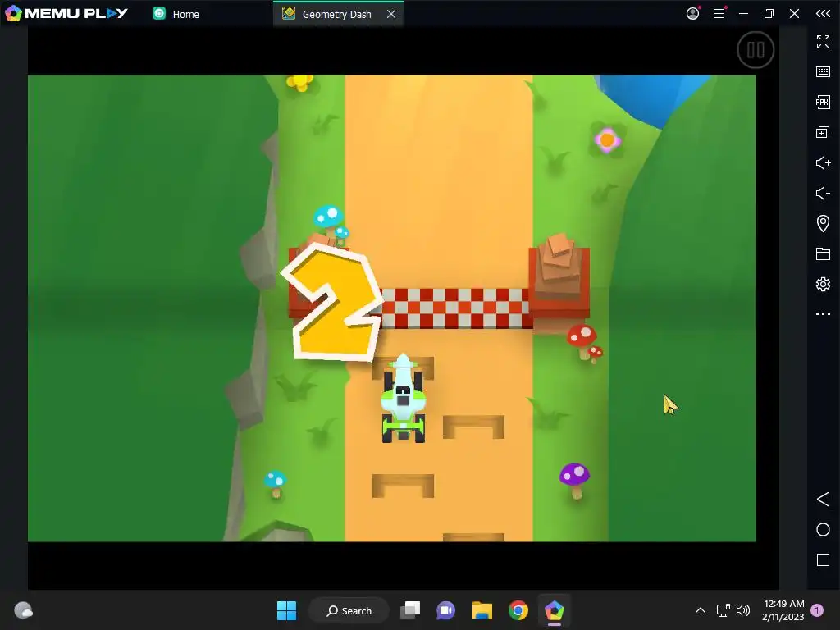The width and height of the screenshot is (840, 630).
Task: Tap the Android back triangle button
Action: point(823,500)
